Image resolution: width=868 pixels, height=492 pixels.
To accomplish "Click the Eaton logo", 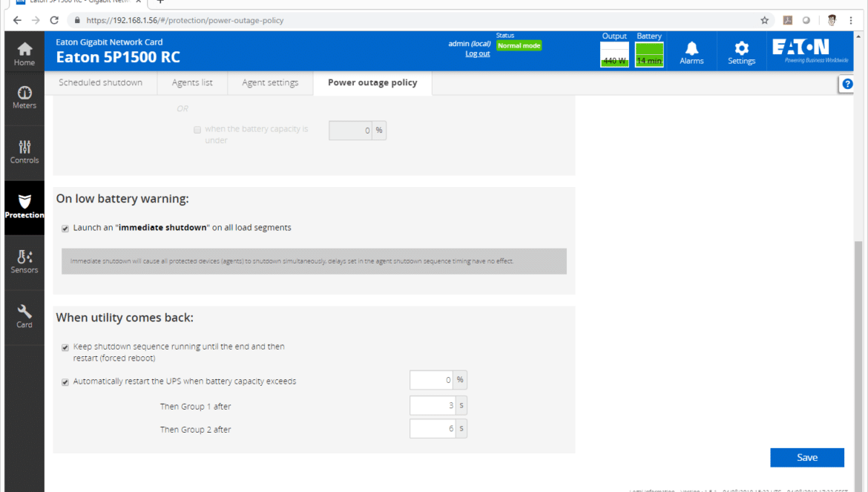I will [810, 50].
